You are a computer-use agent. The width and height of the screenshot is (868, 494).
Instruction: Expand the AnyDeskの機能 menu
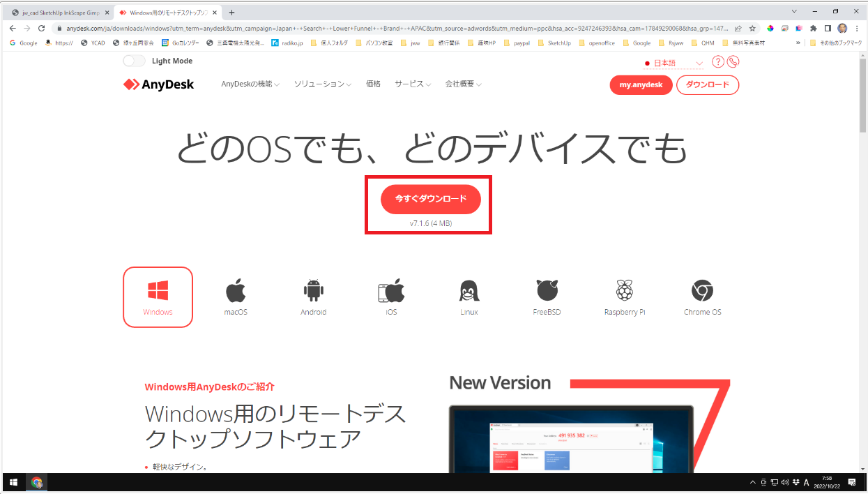coord(250,84)
